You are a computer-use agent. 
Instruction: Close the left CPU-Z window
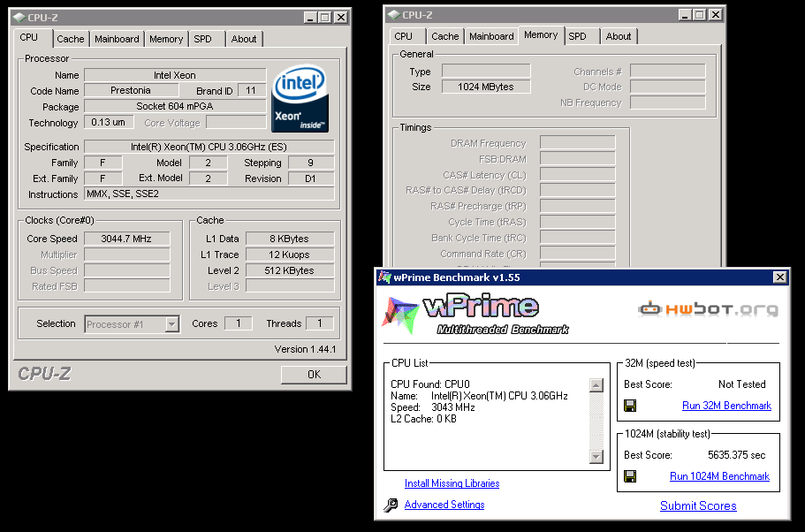tap(341, 18)
